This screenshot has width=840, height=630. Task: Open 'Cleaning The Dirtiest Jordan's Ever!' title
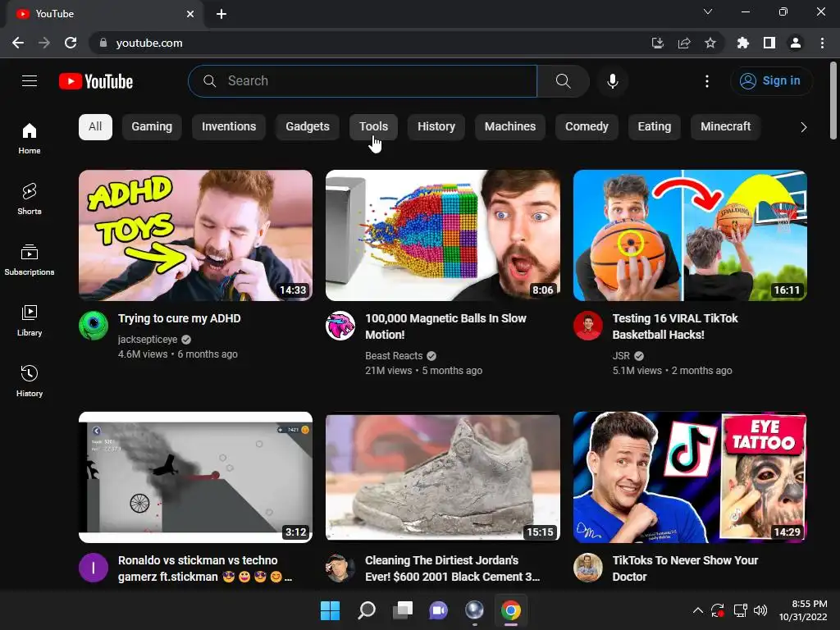pos(453,568)
